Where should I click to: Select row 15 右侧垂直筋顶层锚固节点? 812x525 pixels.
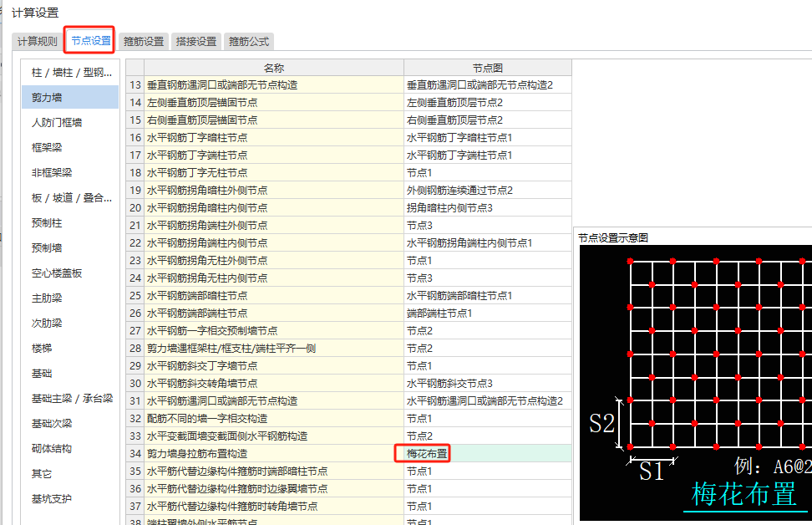point(349,120)
